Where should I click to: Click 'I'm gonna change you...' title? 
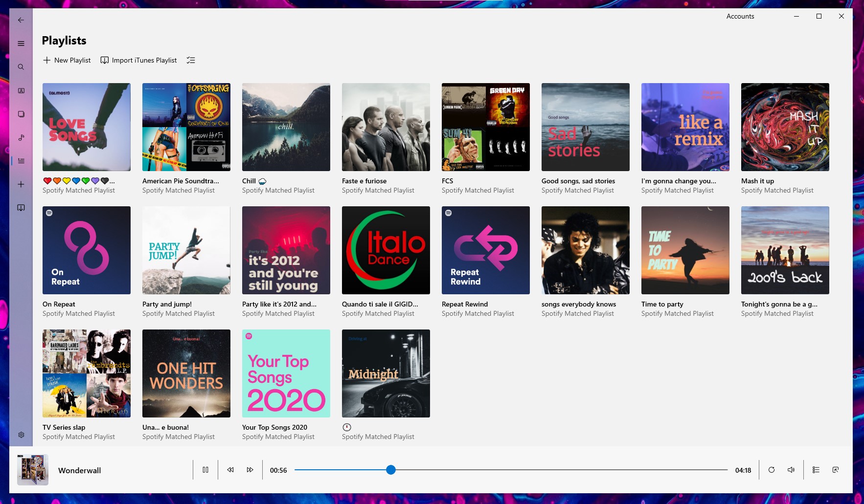click(679, 181)
